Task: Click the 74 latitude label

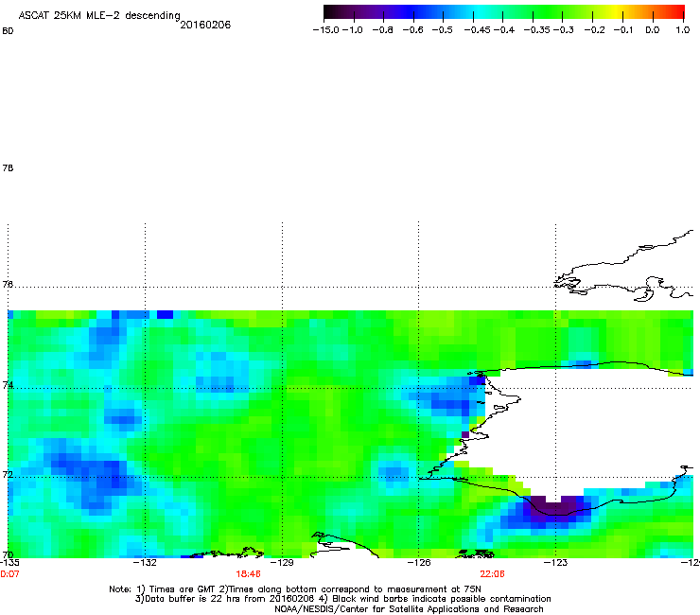Action: [8, 385]
